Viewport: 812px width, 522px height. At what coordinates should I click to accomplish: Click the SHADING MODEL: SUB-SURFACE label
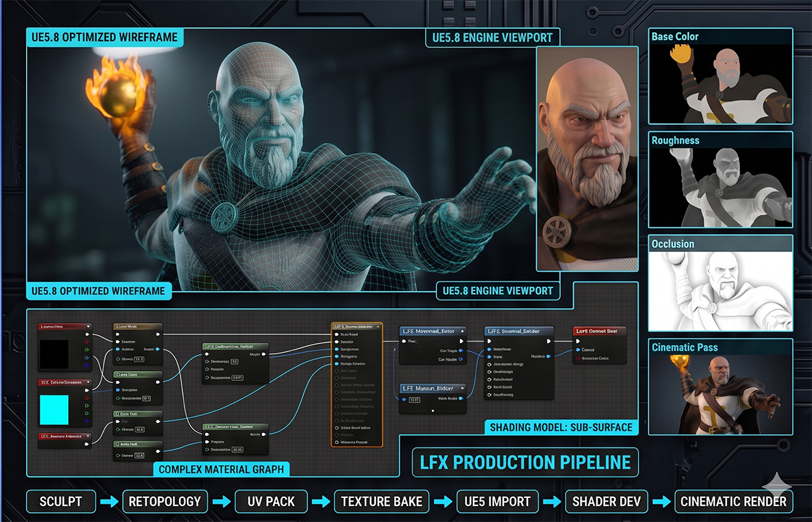(561, 427)
